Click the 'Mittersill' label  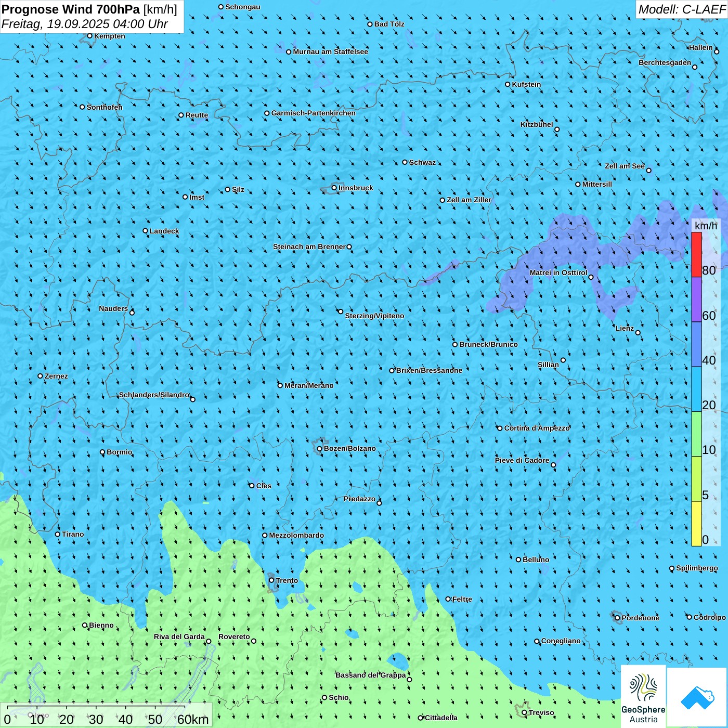click(x=597, y=184)
